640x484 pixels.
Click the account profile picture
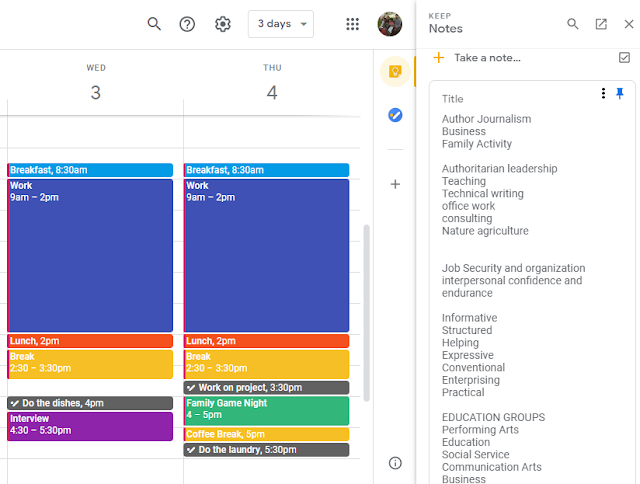(x=390, y=24)
